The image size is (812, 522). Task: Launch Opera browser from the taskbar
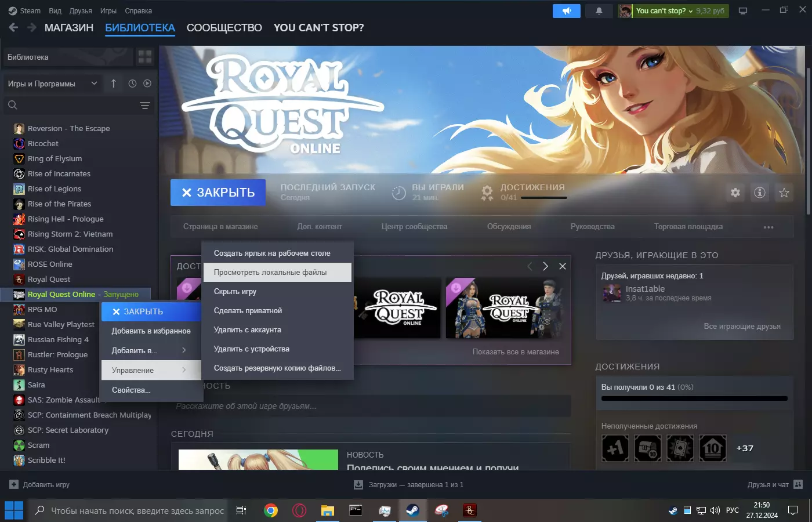click(299, 510)
